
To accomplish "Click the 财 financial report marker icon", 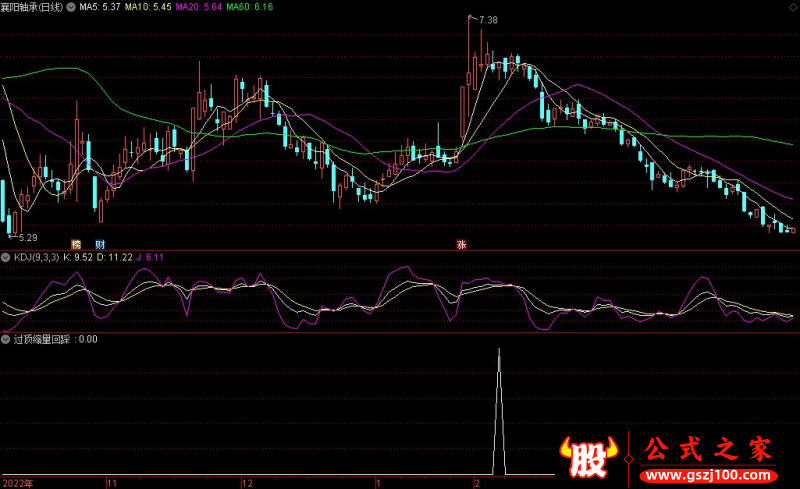I will click(x=100, y=244).
